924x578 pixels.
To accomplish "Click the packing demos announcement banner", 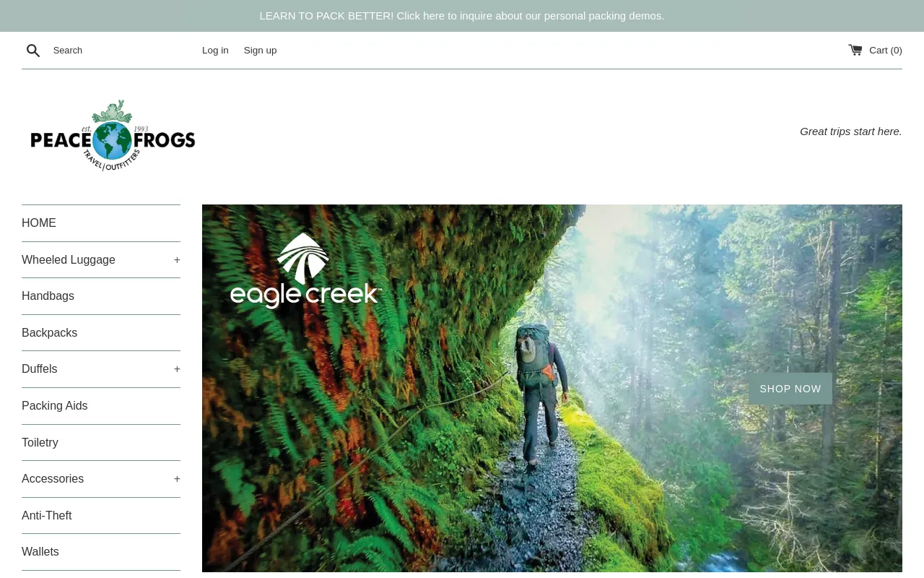I will tap(462, 16).
